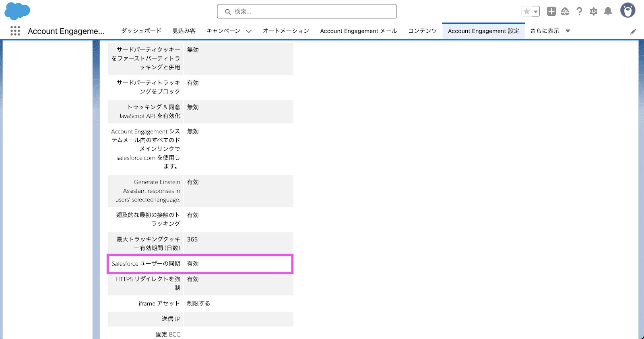Click the 365 cookie duration value
This screenshot has width=644, height=339.
(192, 239)
